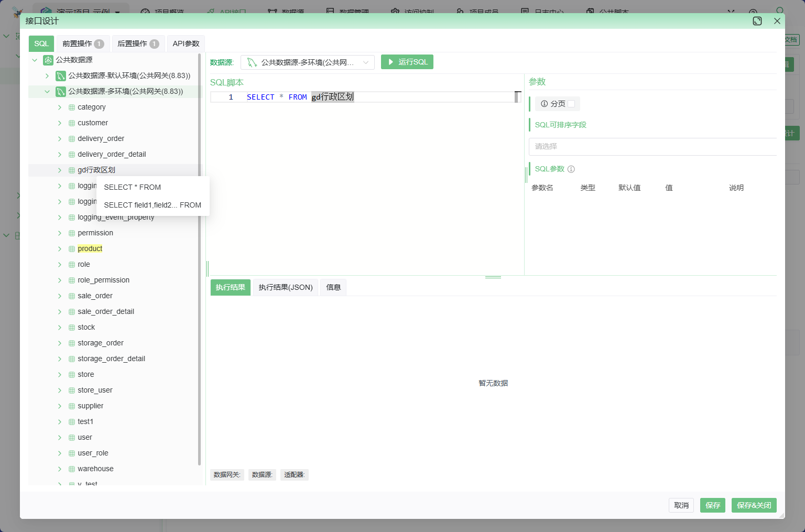Click the table icon beside customer
The width and height of the screenshot is (805, 532).
point(72,123)
